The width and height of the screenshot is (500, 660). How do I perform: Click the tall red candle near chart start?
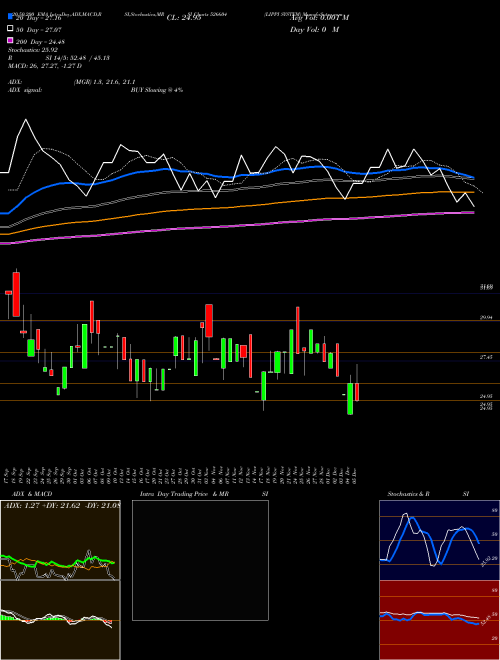pos(16,294)
